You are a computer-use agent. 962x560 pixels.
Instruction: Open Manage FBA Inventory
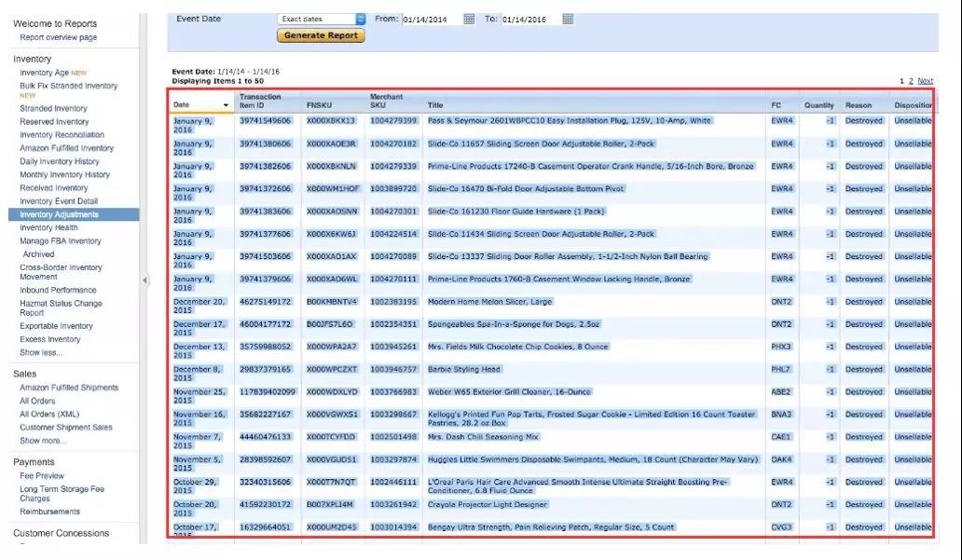[60, 241]
